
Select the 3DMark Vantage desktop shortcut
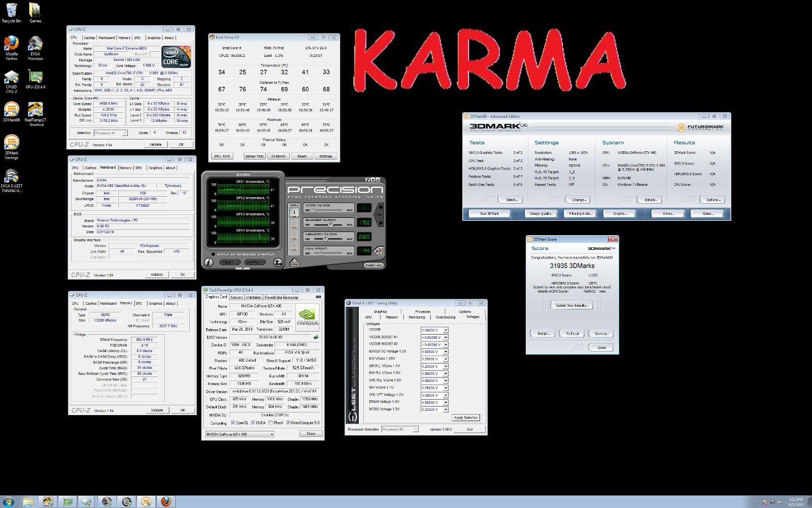click(11, 147)
